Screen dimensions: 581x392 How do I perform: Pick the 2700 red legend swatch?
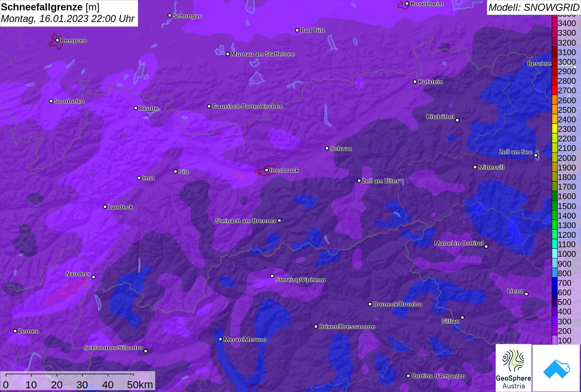554,90
